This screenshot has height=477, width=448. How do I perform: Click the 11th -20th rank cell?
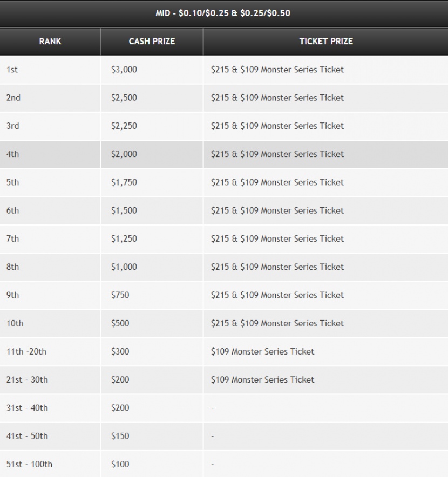(50, 352)
